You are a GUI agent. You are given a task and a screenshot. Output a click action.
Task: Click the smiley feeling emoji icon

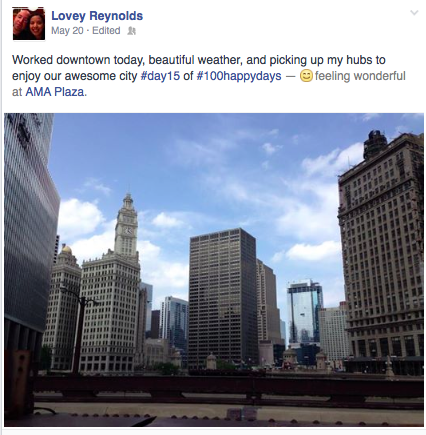pos(306,76)
